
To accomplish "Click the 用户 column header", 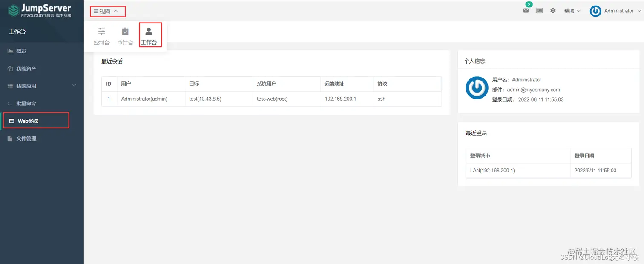I will click(x=151, y=84).
